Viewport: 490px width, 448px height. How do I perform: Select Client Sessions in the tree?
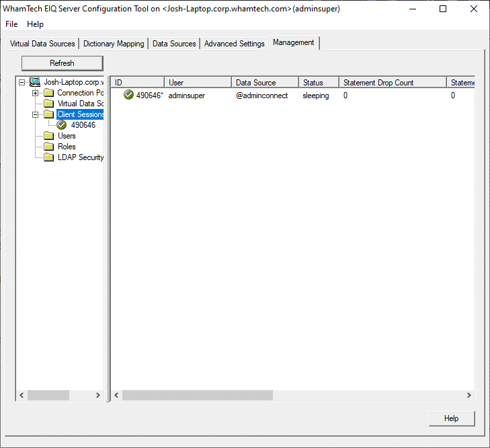80,114
